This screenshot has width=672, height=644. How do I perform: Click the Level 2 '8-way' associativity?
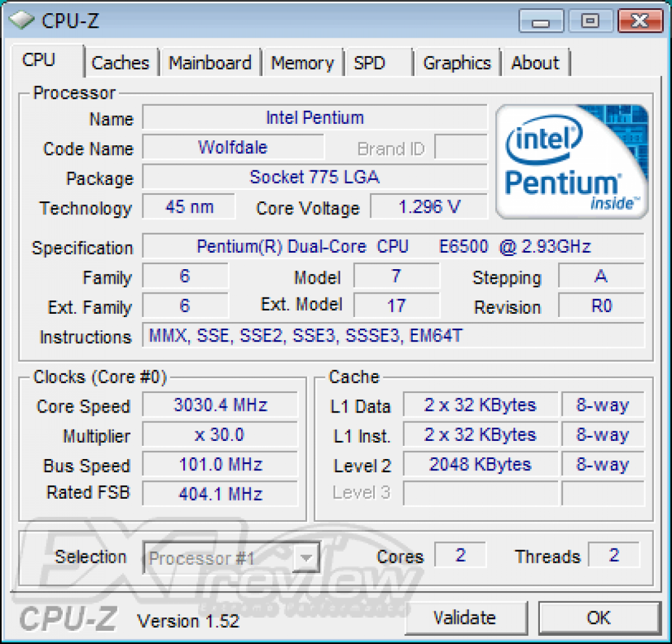pos(603,465)
